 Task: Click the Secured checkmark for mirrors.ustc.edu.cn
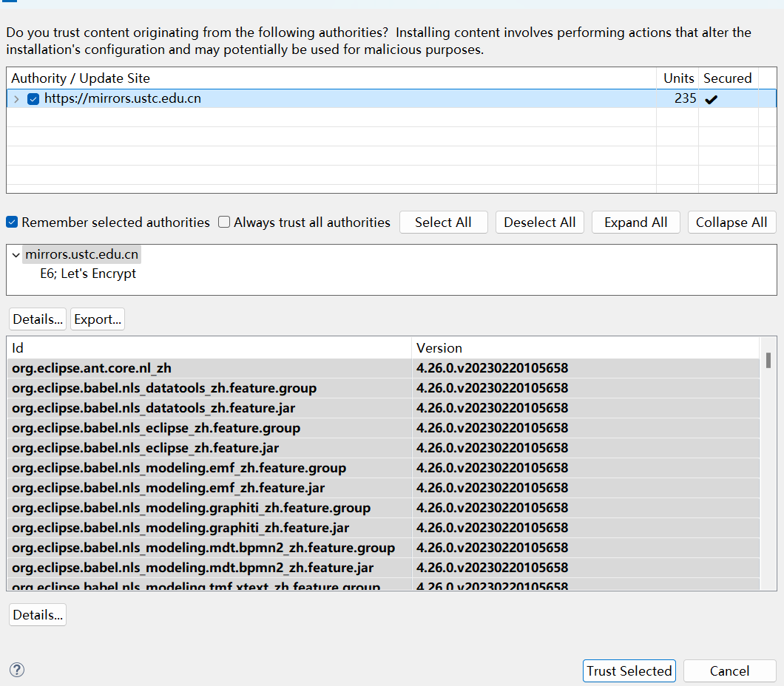711,98
